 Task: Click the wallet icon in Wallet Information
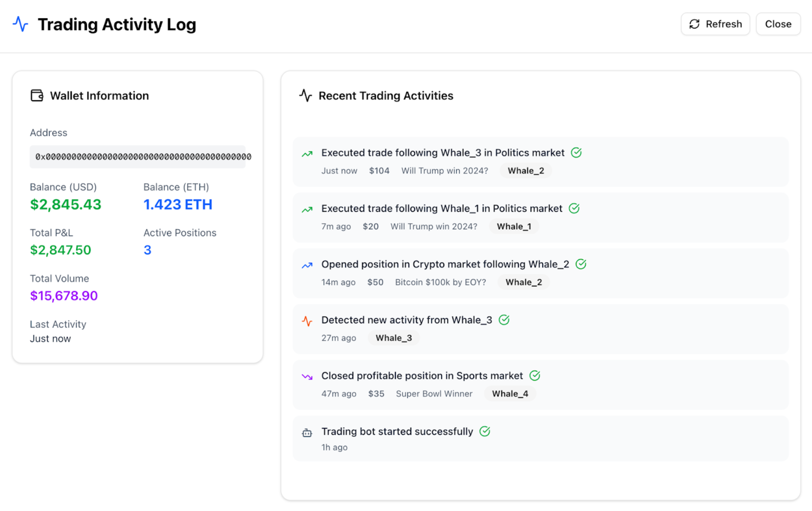pos(37,95)
